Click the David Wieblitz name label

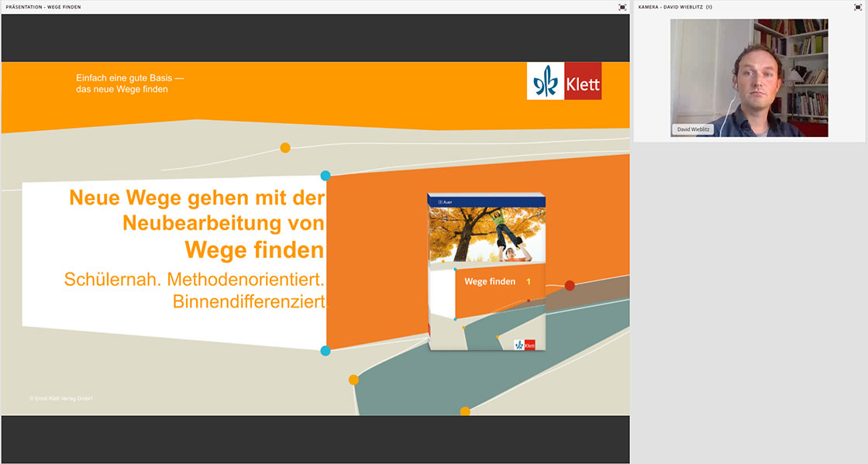[693, 129]
